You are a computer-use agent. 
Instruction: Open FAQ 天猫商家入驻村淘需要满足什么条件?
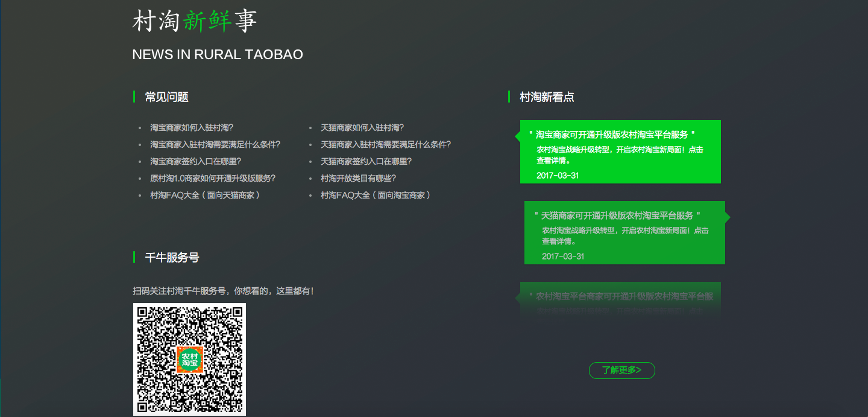pos(386,145)
